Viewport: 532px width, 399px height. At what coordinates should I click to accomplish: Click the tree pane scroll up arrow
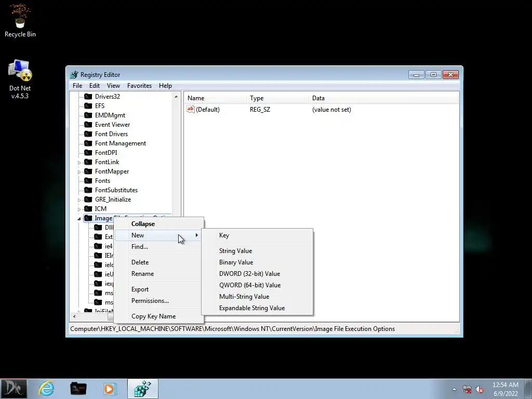(176, 97)
